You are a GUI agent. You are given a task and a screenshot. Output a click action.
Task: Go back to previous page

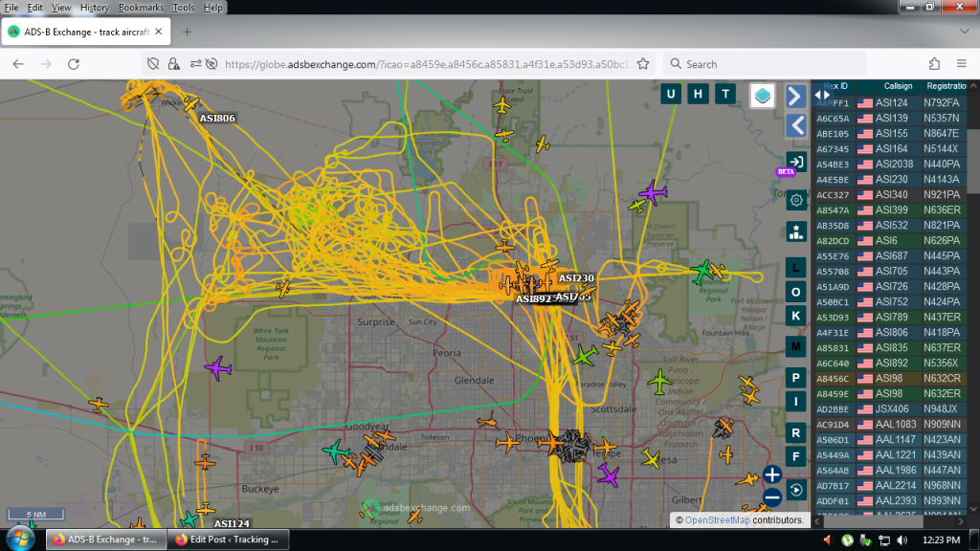pyautogui.click(x=18, y=64)
